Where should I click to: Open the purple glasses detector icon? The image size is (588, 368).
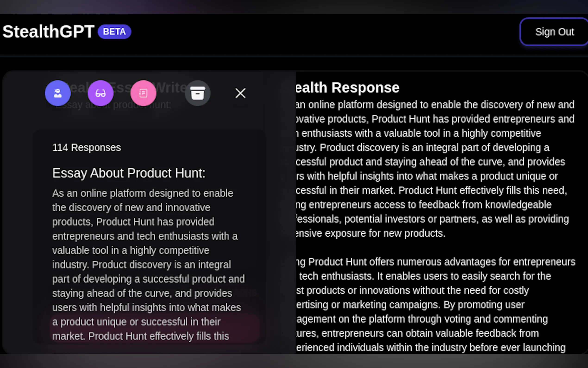coord(100,93)
